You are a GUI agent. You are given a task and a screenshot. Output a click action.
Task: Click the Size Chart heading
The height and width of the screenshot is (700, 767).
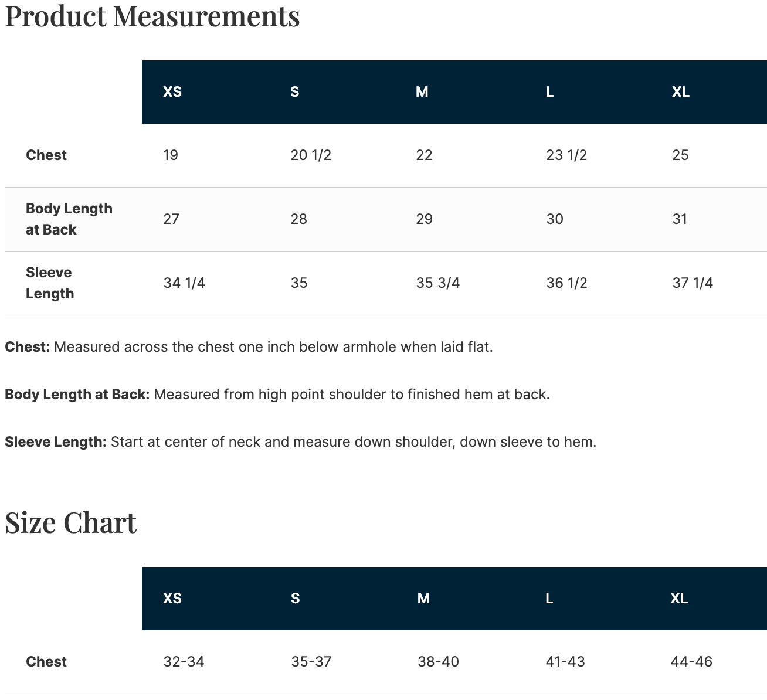(70, 522)
